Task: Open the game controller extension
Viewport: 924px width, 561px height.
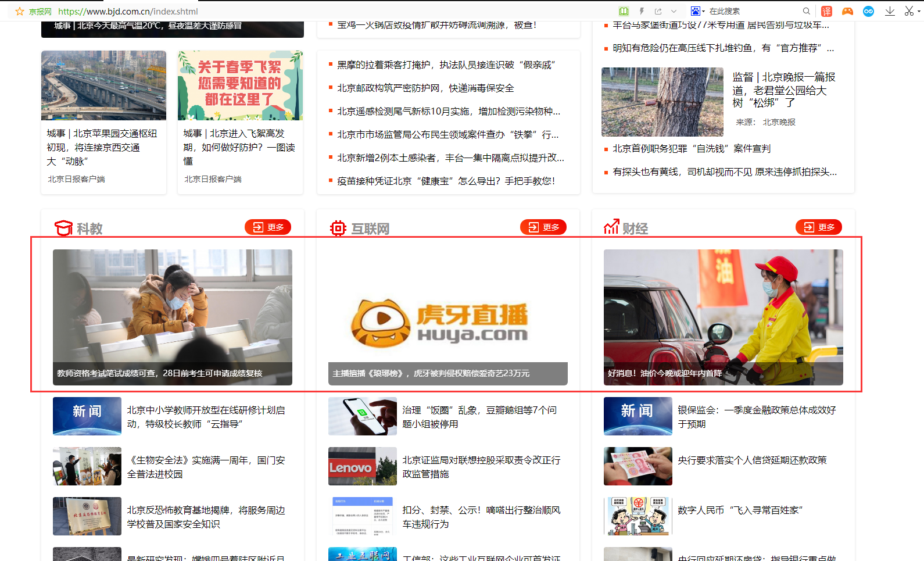Action: [x=847, y=11]
